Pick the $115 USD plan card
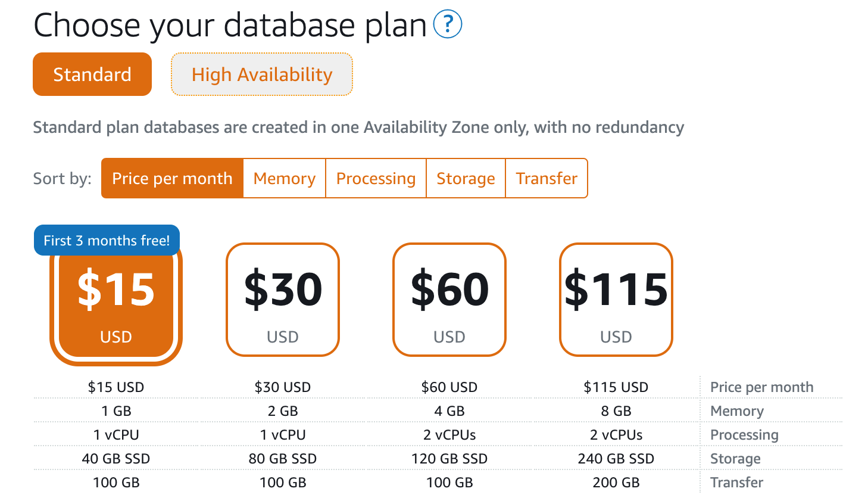 616,300
